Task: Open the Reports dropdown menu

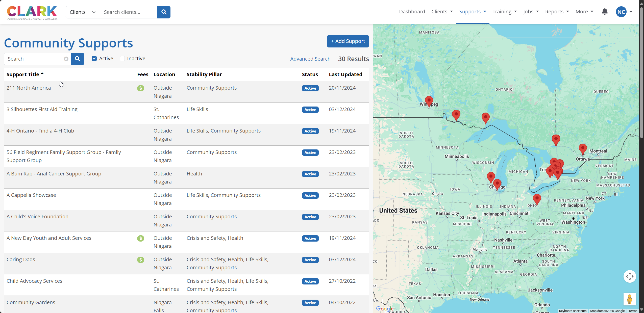Action: pos(557,12)
